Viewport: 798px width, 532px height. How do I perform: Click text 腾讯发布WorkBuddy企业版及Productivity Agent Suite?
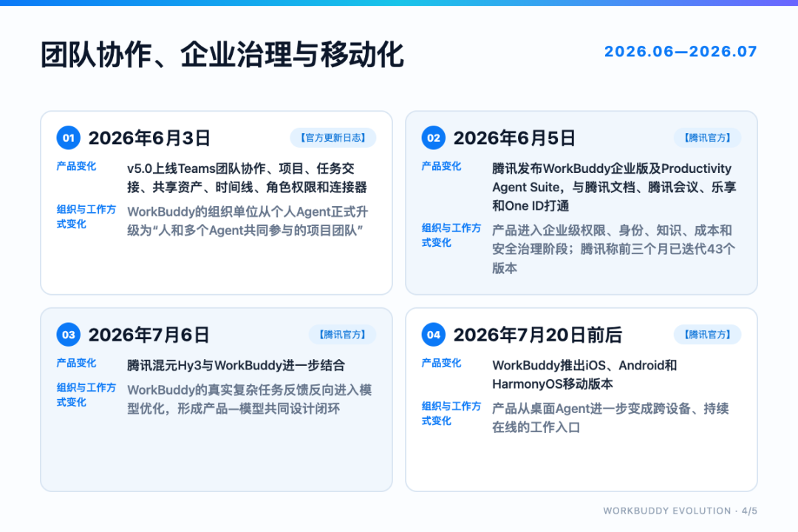[x=612, y=177]
